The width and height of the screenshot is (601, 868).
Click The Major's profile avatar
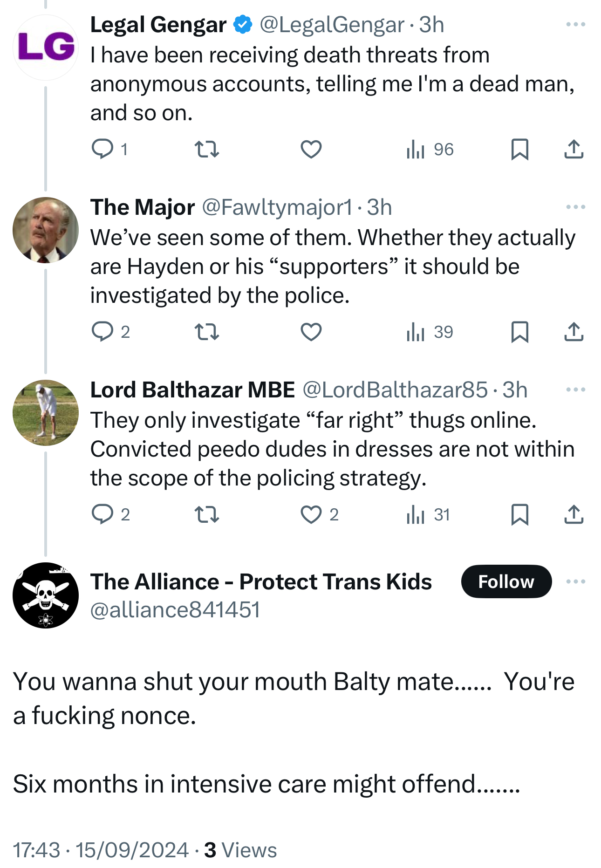coord(46,230)
